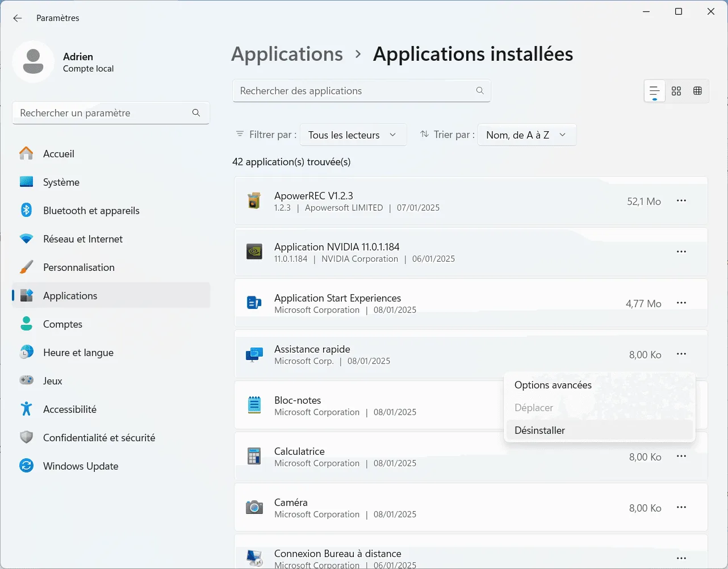The height and width of the screenshot is (569, 728).
Task: Click the Comptes person icon
Action: (27, 324)
